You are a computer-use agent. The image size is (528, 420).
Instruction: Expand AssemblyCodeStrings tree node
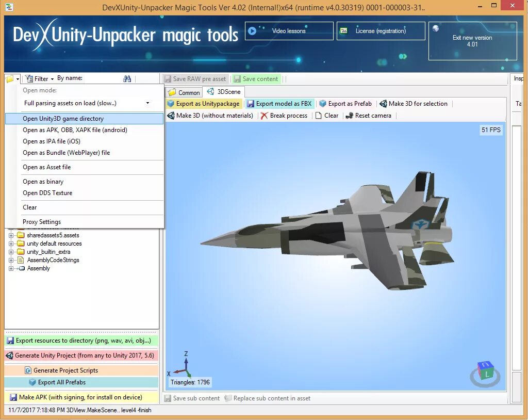coord(11,260)
